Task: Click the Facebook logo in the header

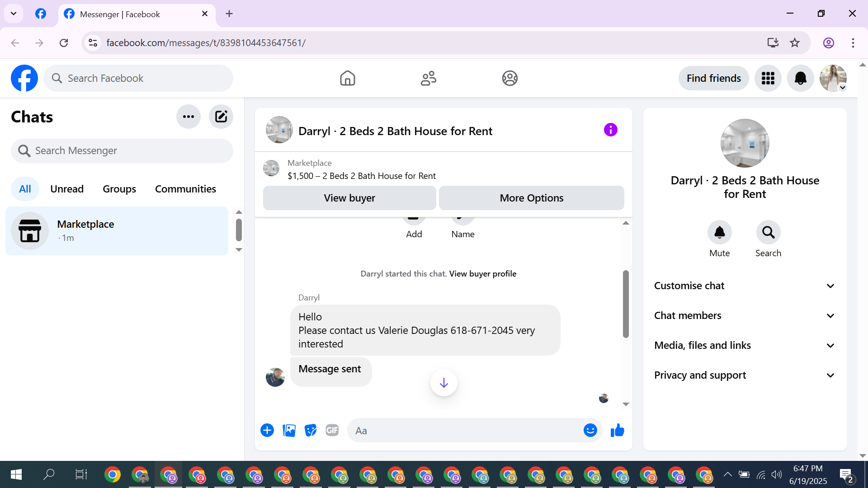Action: [x=24, y=78]
